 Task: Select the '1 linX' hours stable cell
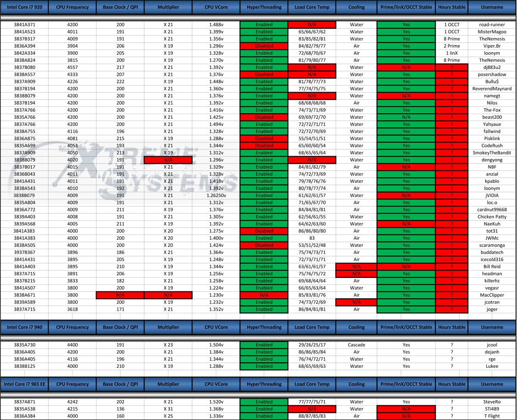452,53
